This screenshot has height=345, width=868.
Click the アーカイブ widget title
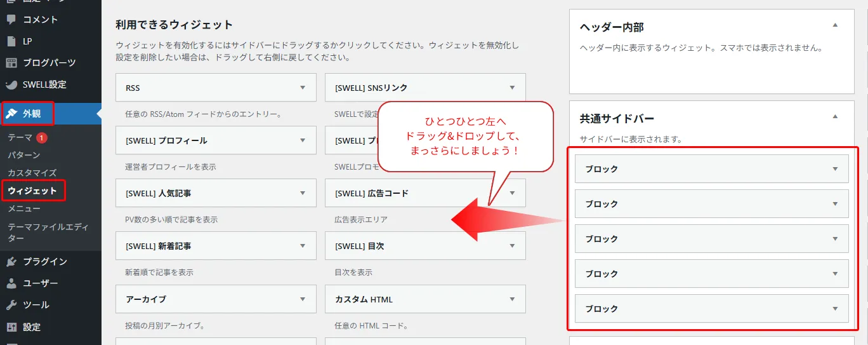click(146, 299)
